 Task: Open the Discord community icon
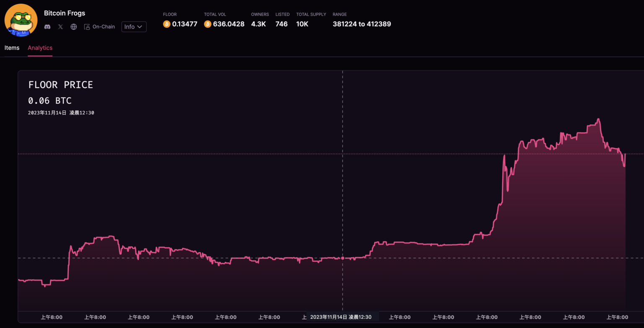pos(47,26)
